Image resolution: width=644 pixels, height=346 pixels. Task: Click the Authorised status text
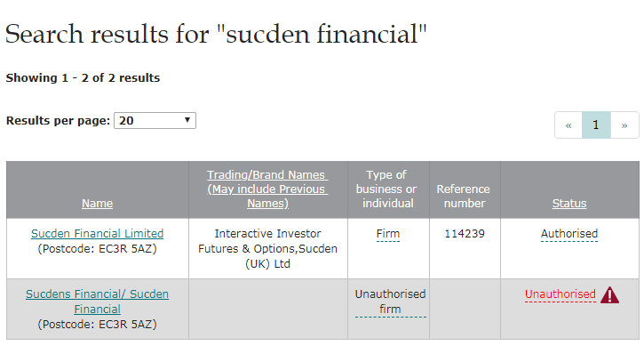point(569,234)
